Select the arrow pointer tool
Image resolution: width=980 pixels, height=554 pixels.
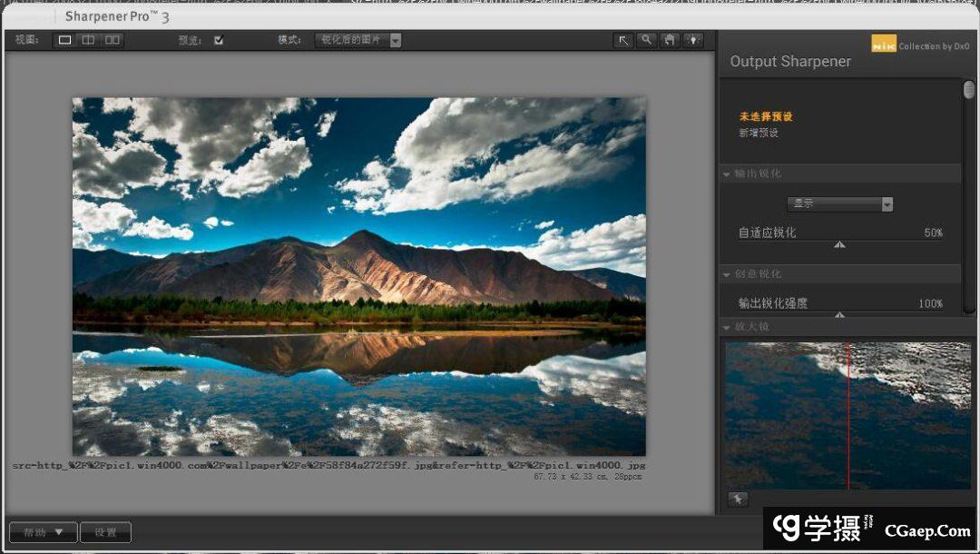pyautogui.click(x=623, y=40)
